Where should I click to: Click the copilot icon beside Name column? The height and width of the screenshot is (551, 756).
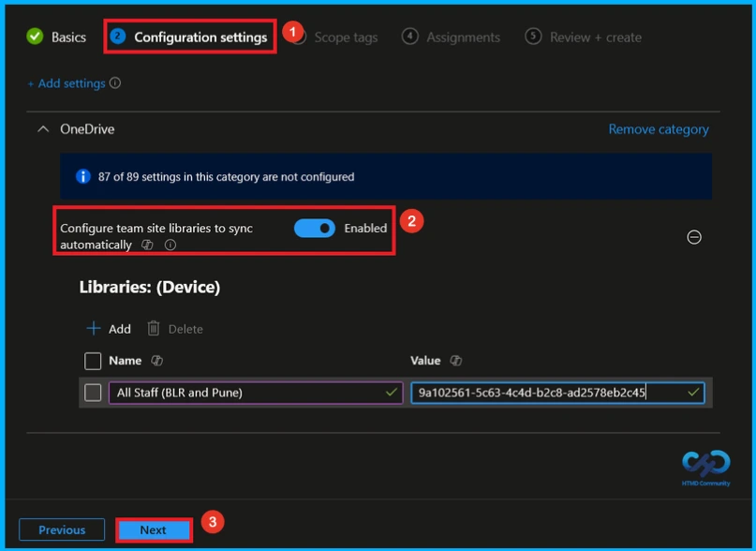point(156,361)
